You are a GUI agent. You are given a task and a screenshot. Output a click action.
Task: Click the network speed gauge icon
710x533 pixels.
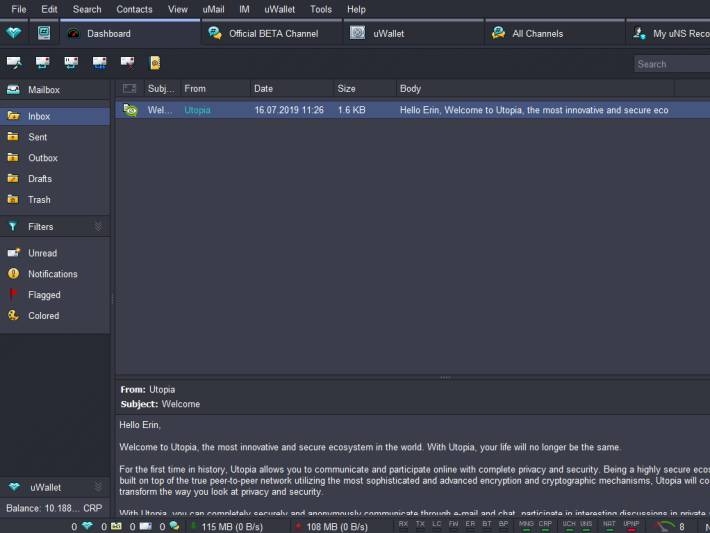point(664,526)
